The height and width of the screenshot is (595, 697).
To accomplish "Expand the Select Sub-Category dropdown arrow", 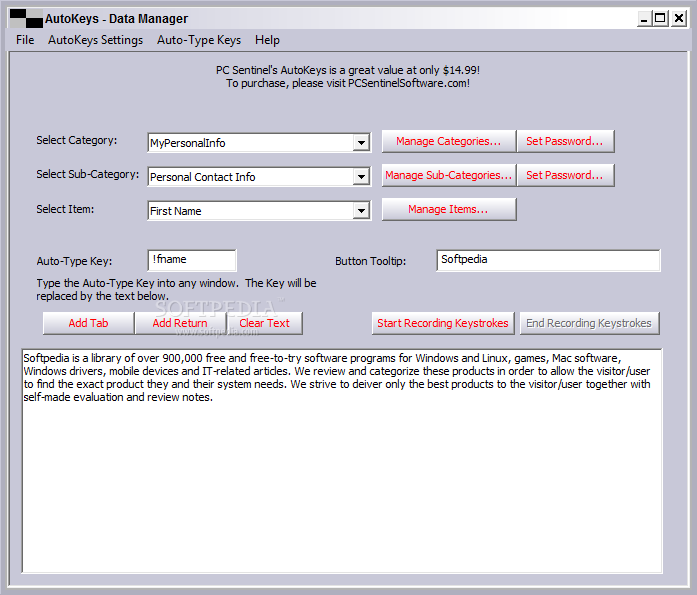I will [x=361, y=177].
